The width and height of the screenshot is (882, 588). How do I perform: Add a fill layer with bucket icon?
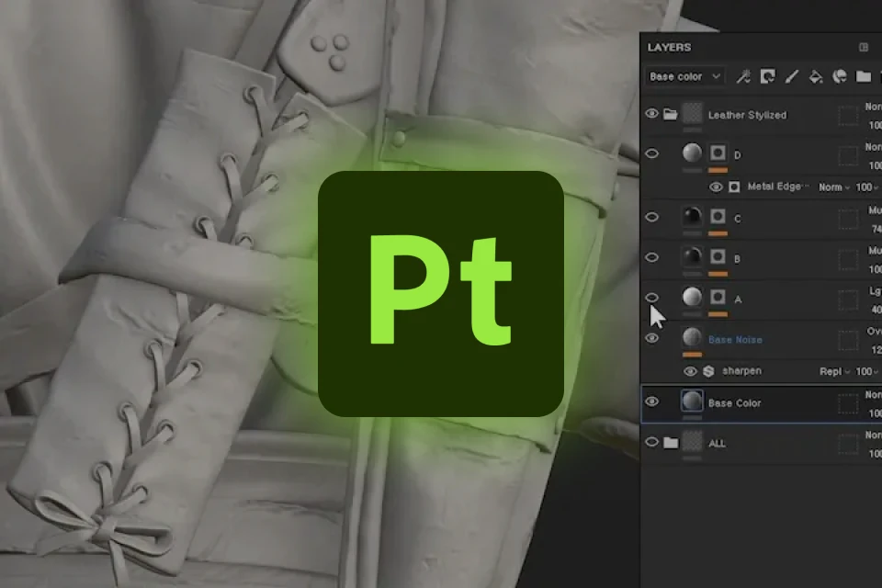click(815, 76)
